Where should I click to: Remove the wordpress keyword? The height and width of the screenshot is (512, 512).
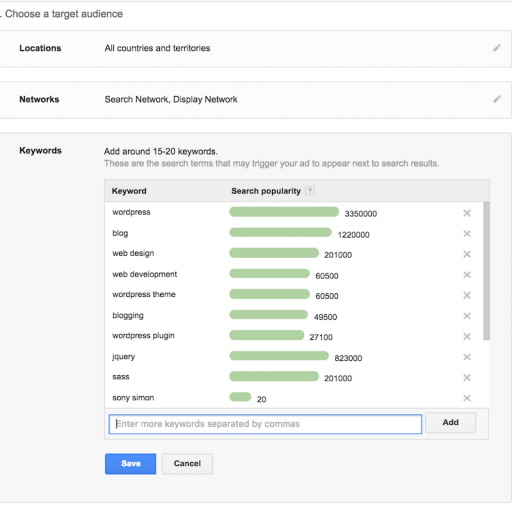click(x=467, y=213)
